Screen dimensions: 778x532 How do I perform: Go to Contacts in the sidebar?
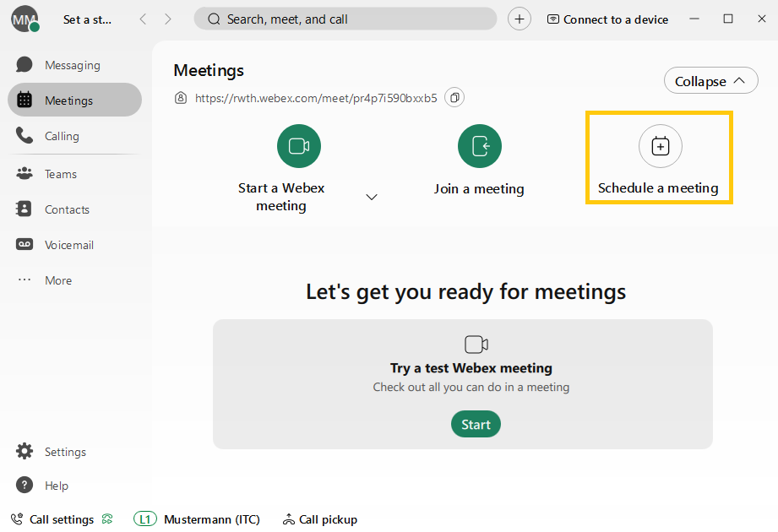pos(67,209)
